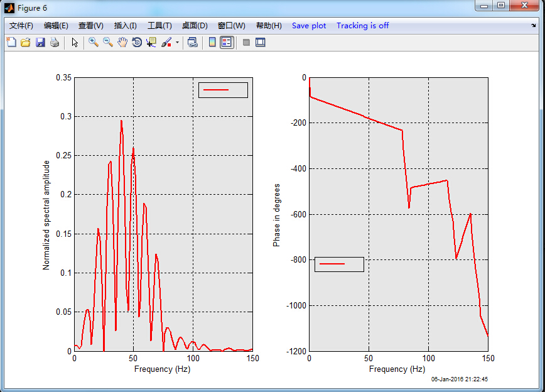Viewport: 545px width, 392px height.
Task: Expand the Brush color dropdown arrow
Action: coord(177,43)
